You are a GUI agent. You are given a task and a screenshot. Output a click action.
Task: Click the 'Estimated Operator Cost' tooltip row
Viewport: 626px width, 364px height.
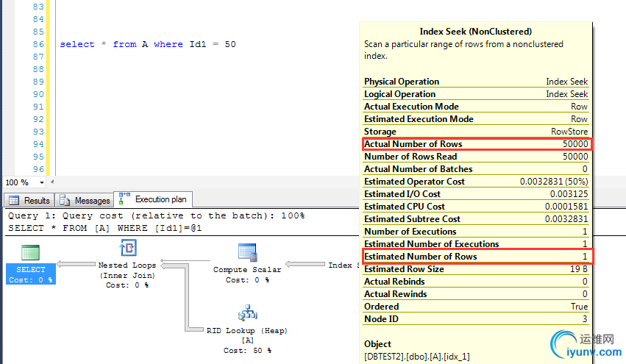click(x=476, y=182)
